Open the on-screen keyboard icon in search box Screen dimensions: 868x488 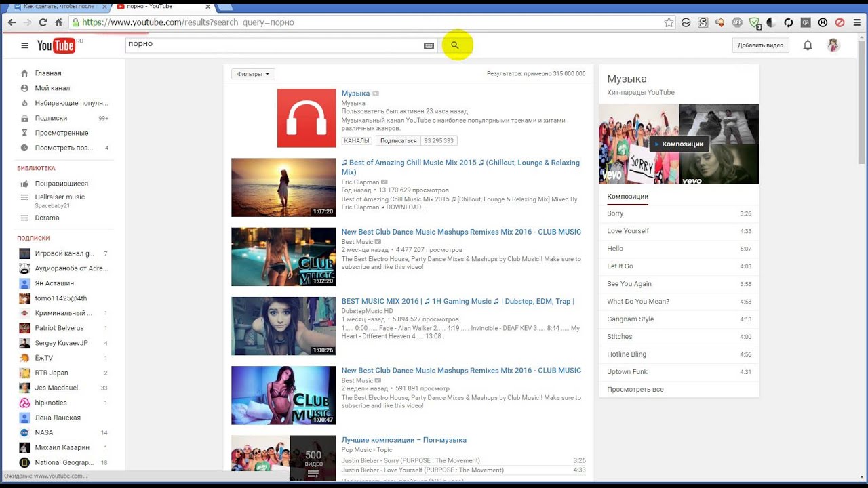click(429, 45)
